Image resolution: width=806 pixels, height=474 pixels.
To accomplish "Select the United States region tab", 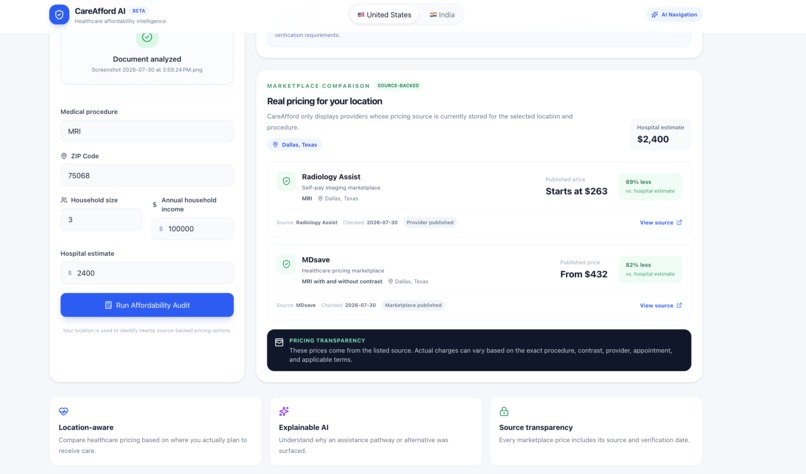I will point(384,15).
